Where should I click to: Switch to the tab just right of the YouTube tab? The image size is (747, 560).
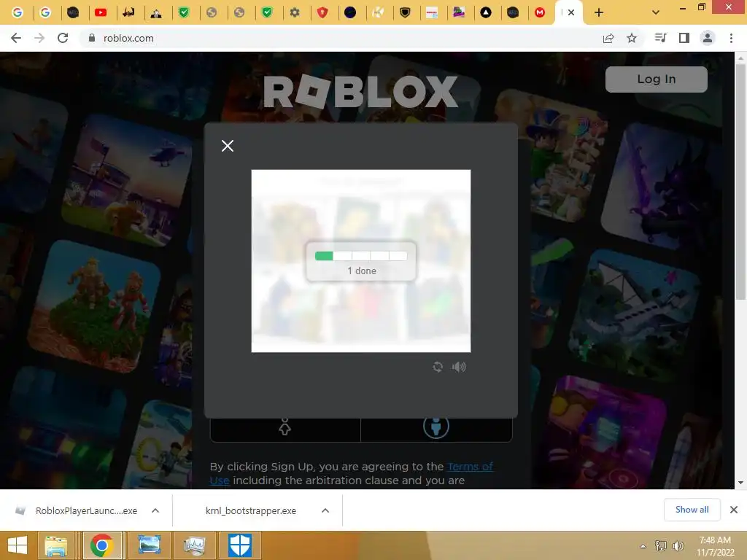coord(128,12)
